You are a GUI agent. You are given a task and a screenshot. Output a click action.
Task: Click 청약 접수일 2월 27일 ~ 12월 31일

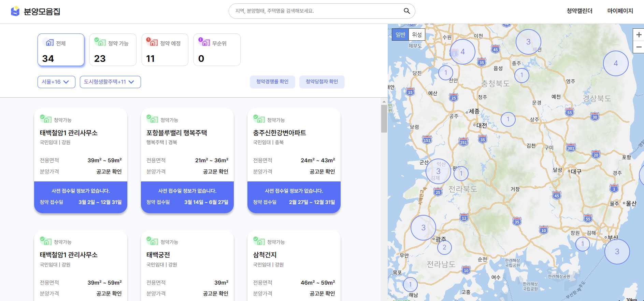(x=294, y=202)
